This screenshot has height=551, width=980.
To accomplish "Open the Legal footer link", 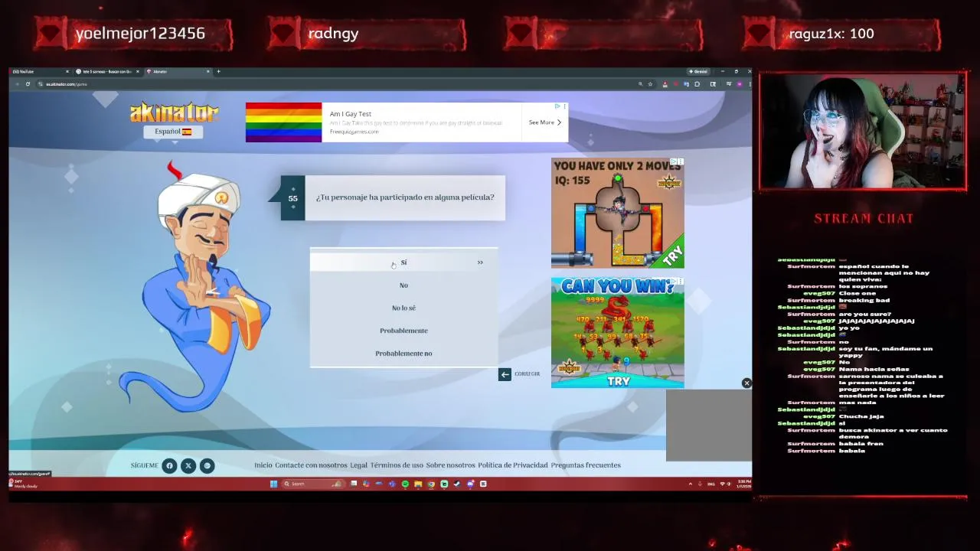I will click(358, 465).
